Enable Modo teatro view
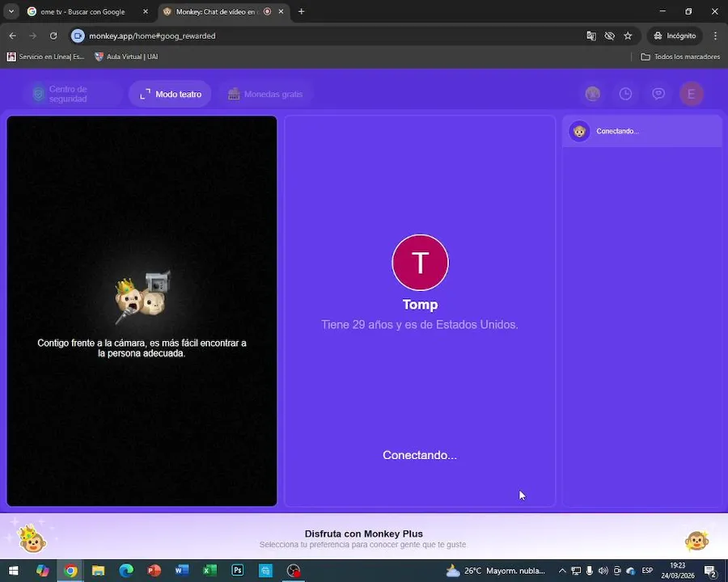 (171, 94)
